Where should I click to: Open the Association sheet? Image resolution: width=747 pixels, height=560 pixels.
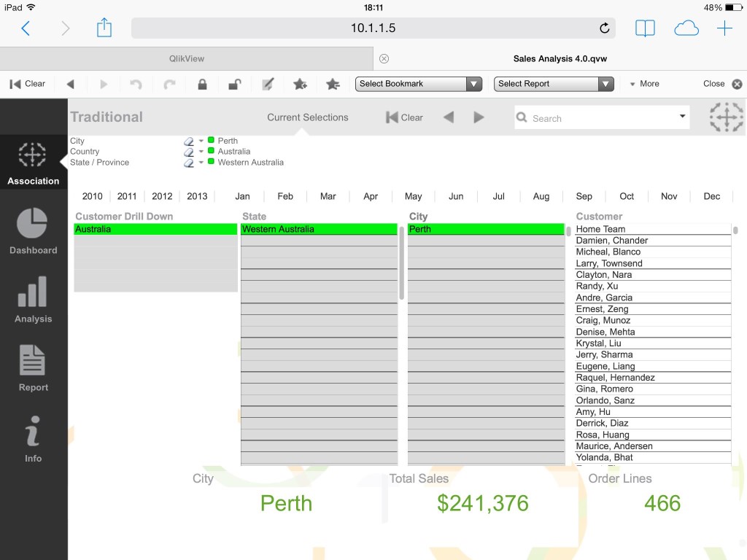[33, 163]
